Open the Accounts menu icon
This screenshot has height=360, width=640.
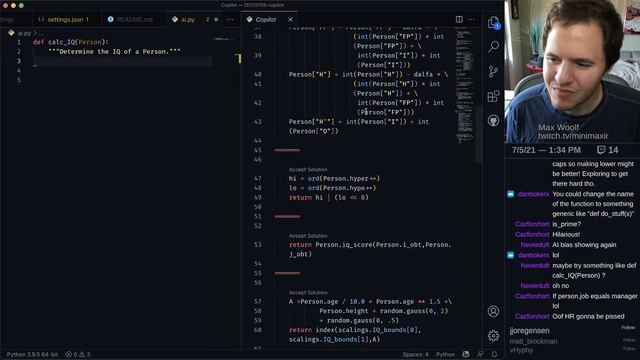tap(493, 311)
